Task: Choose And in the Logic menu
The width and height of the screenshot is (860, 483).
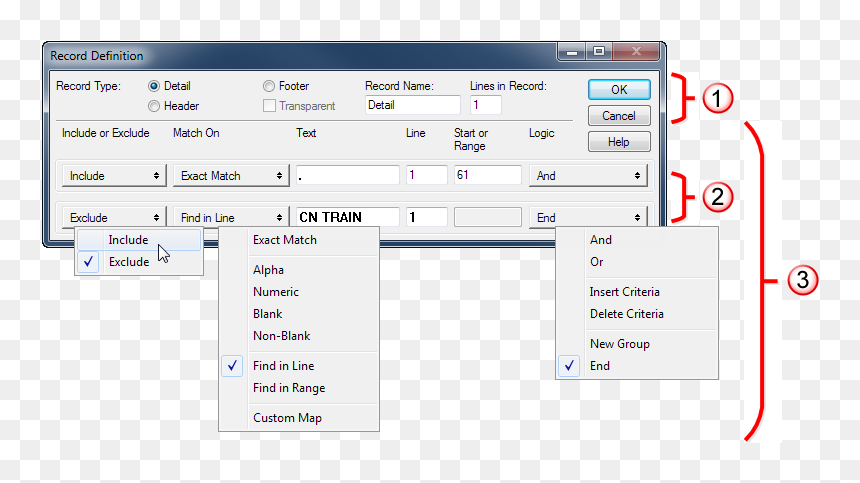Action: click(637, 240)
